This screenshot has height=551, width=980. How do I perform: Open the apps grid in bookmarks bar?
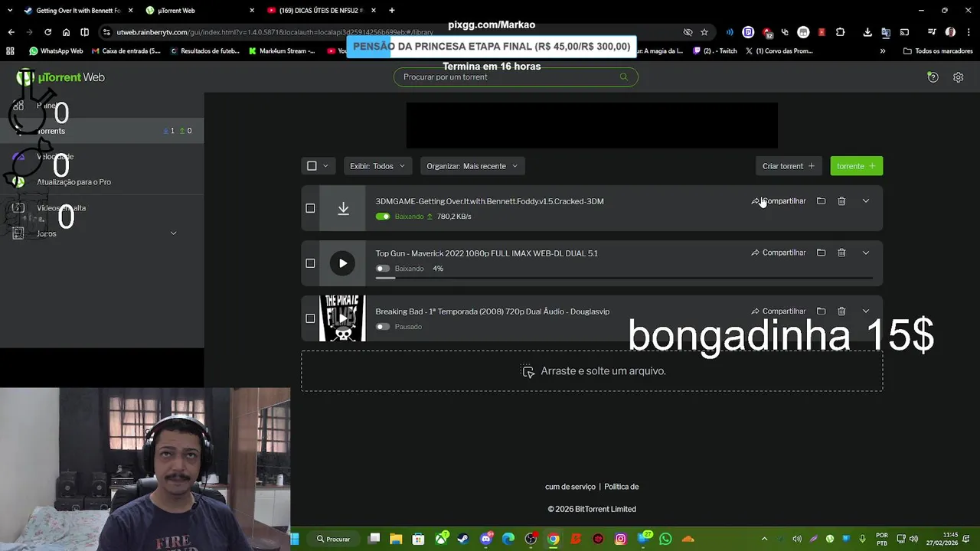coord(10,51)
